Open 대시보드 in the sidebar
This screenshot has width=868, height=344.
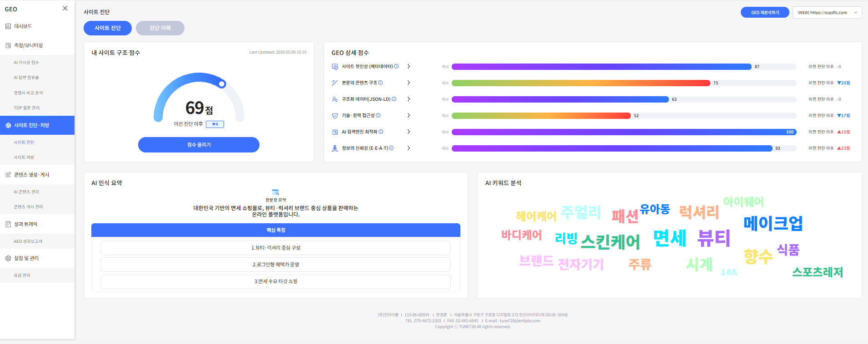coord(37,26)
